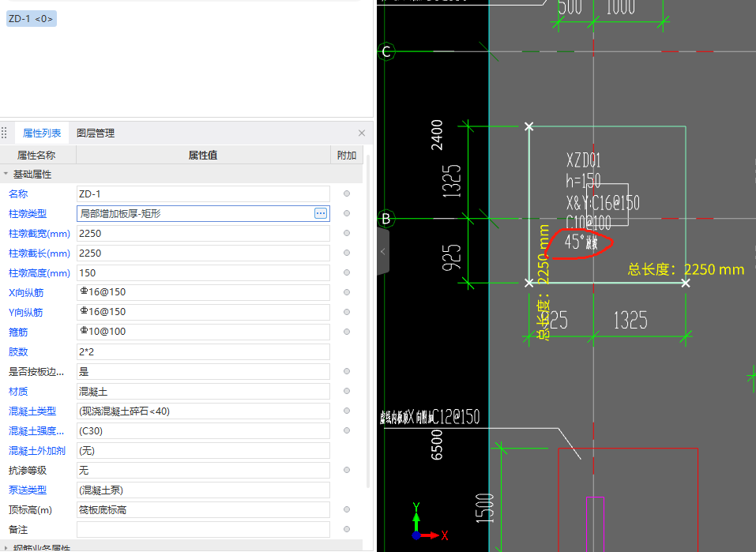Switch to the 属性列表 tab
This screenshot has width=756, height=552.
(x=42, y=133)
